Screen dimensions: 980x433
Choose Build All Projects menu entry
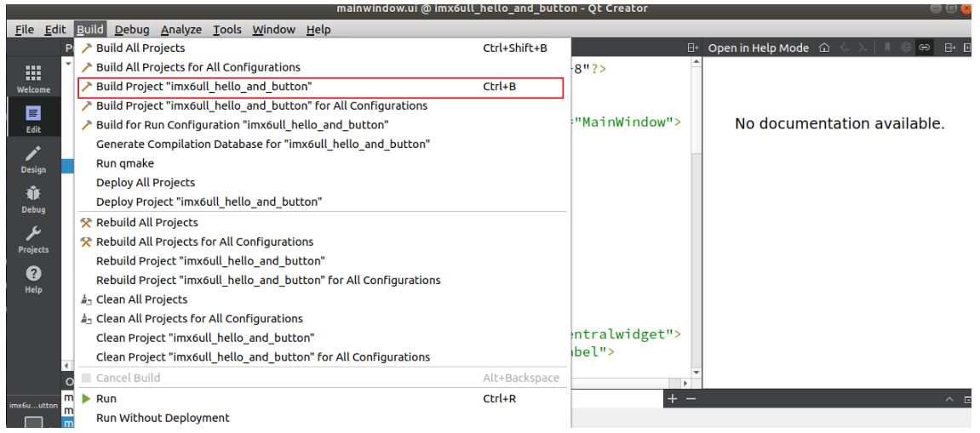pyautogui.click(x=140, y=48)
